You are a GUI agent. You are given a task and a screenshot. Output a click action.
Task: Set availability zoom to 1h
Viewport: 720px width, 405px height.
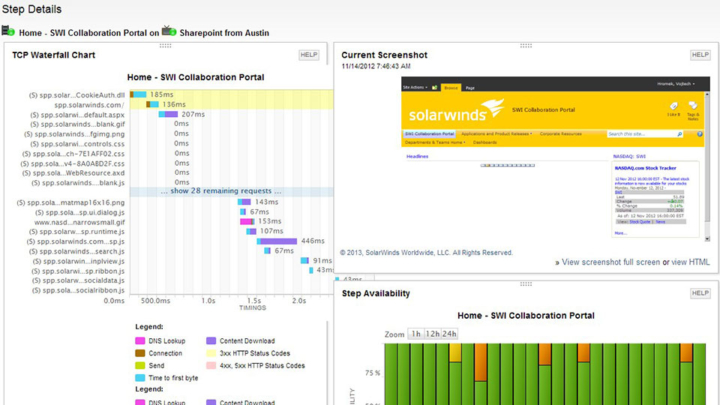pos(416,334)
